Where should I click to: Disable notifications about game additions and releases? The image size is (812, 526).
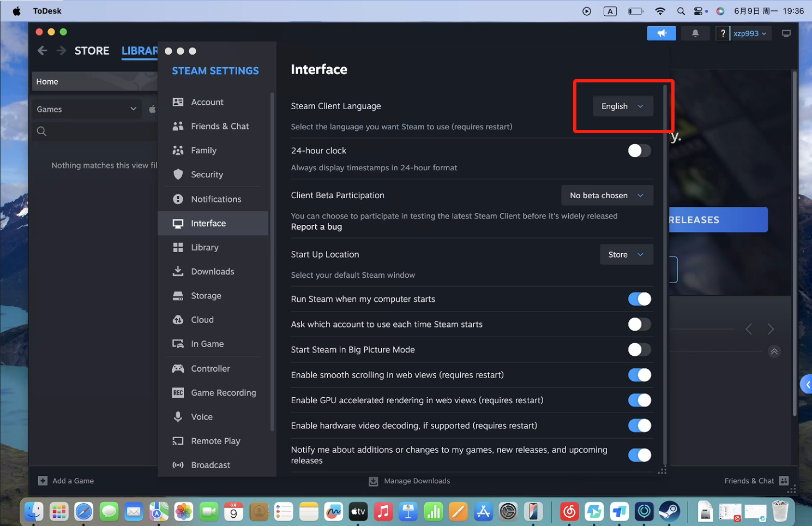pyautogui.click(x=639, y=455)
